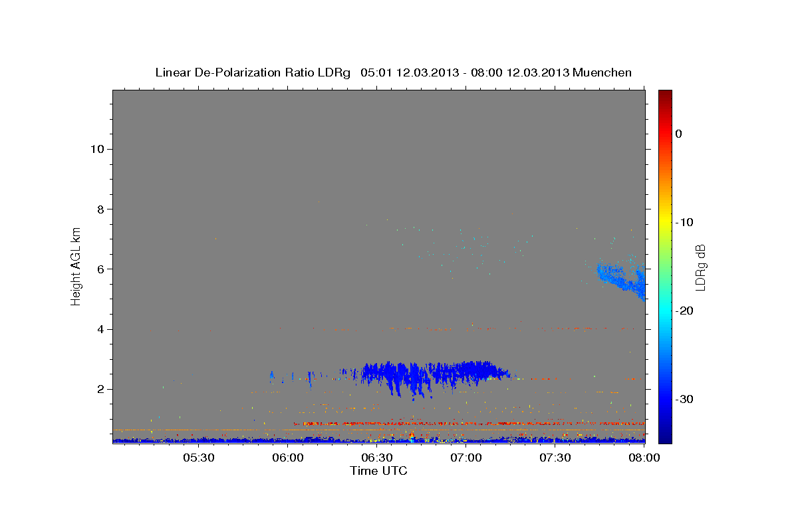Click the height tick label 2
Image resolution: width=798 pixels, height=532 pixels.
[100, 389]
